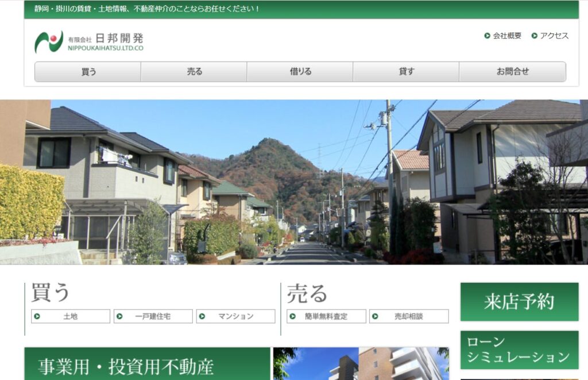Click the arrow icon beside アクセス
The height and width of the screenshot is (380, 588).
click(x=534, y=36)
